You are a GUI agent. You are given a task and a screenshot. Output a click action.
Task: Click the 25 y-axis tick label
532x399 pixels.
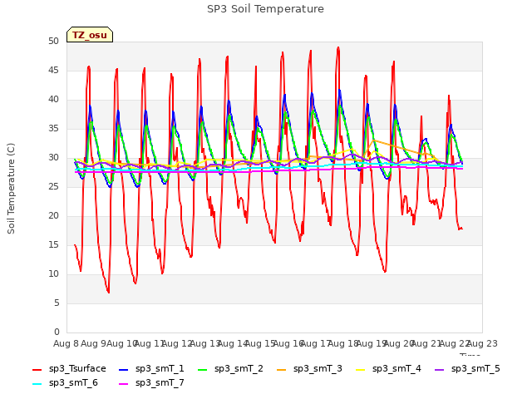pos(53,186)
